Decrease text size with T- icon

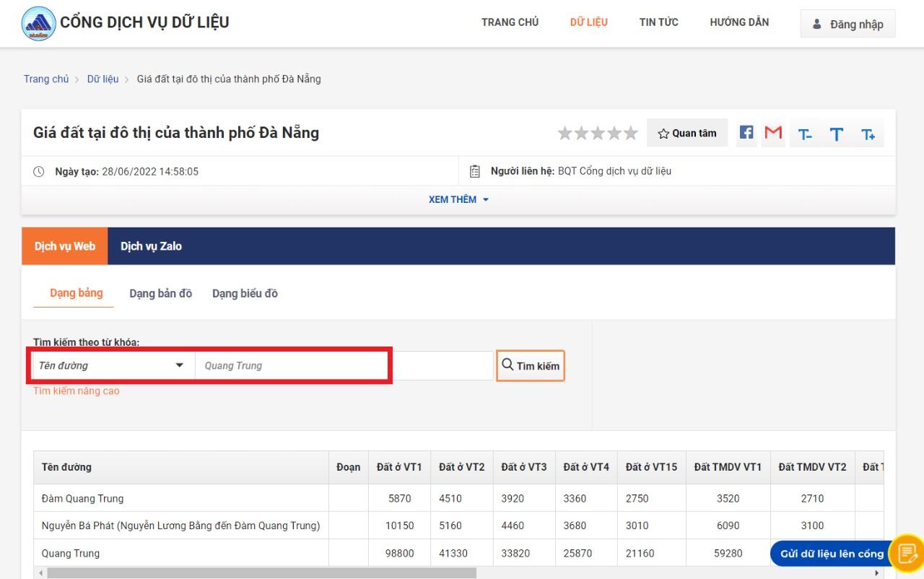click(x=805, y=134)
